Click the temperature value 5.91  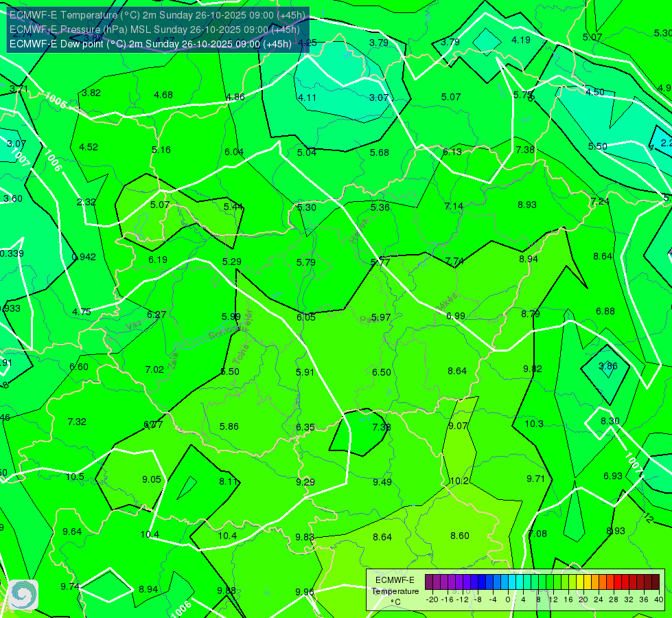tap(305, 372)
